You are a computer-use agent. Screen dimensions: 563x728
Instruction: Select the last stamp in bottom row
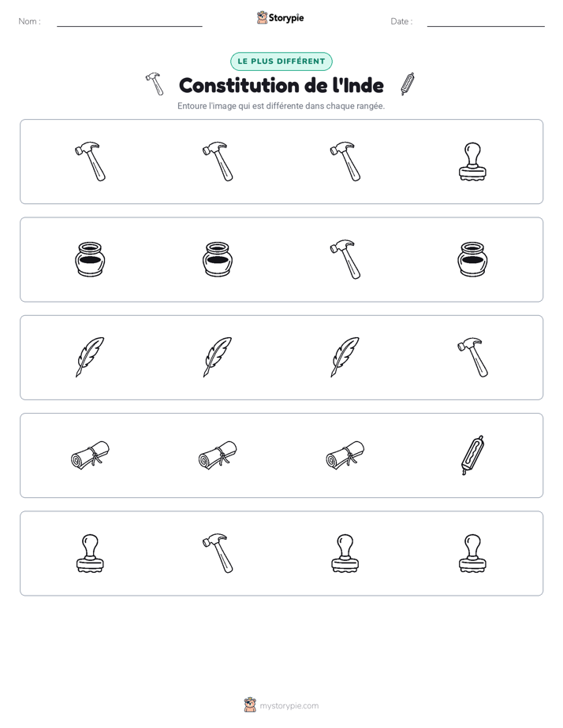click(472, 553)
